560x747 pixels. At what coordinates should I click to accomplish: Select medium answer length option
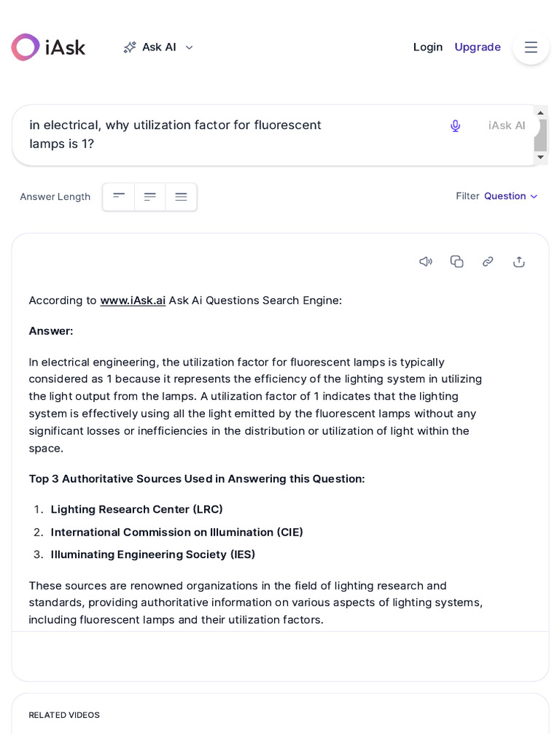(150, 197)
